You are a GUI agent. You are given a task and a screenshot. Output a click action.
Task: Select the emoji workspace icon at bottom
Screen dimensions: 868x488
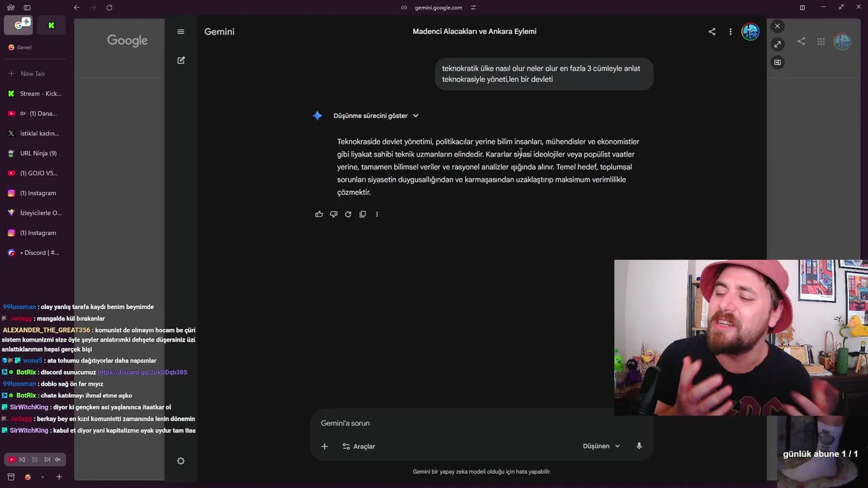28,477
